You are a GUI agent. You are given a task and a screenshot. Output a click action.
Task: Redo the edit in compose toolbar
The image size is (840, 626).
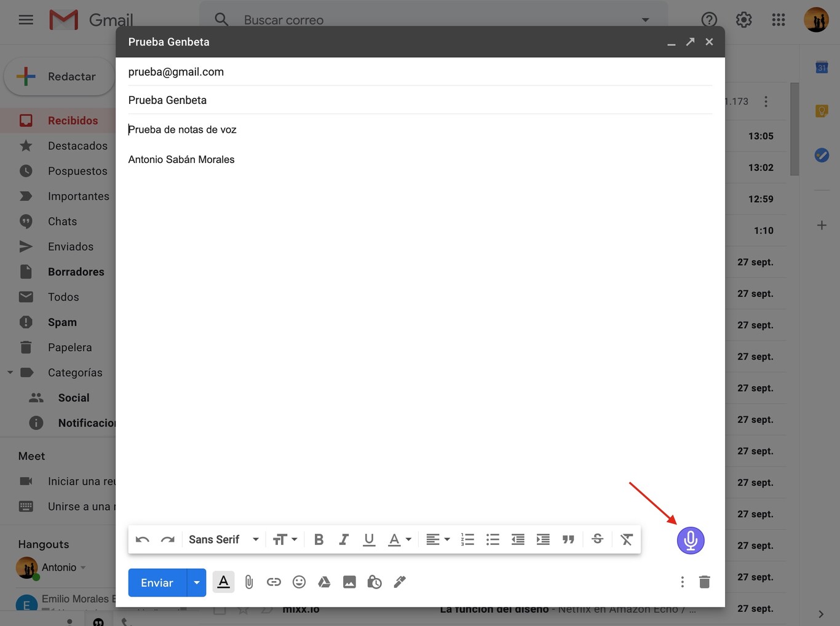point(167,539)
